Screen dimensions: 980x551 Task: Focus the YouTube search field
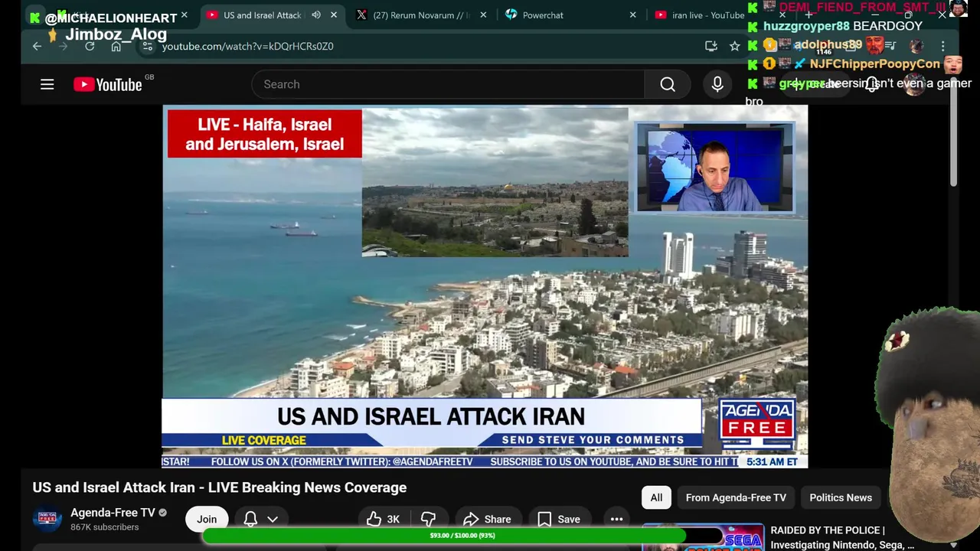pos(448,84)
